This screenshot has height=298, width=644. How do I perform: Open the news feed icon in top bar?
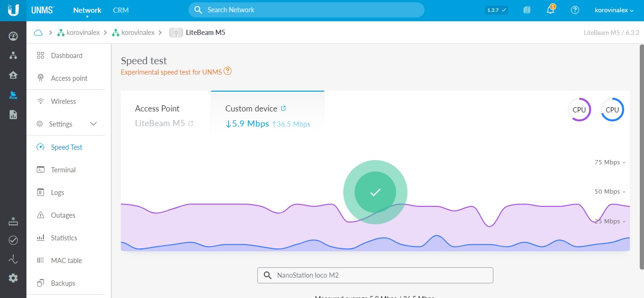coord(527,10)
